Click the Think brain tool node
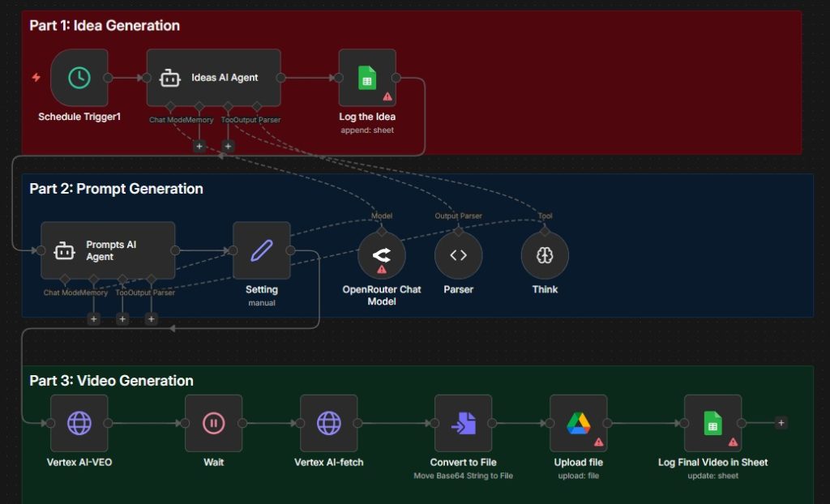The image size is (830, 504). point(545,255)
